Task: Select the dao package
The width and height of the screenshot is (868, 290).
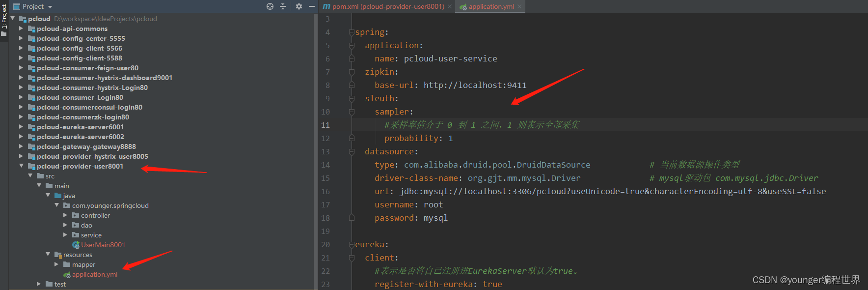Action: (86, 225)
